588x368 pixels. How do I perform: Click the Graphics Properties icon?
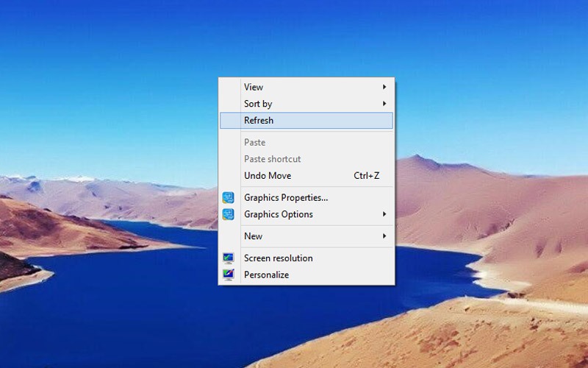(228, 197)
